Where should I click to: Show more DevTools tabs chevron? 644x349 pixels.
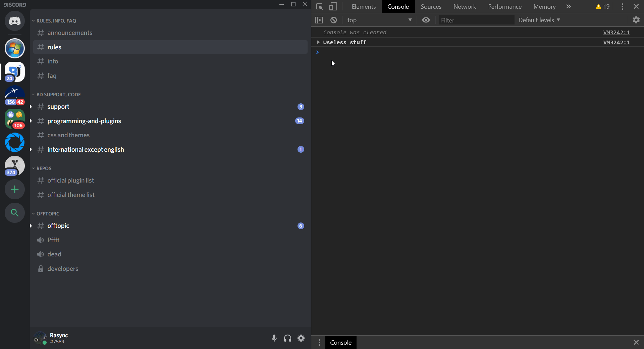[569, 7]
